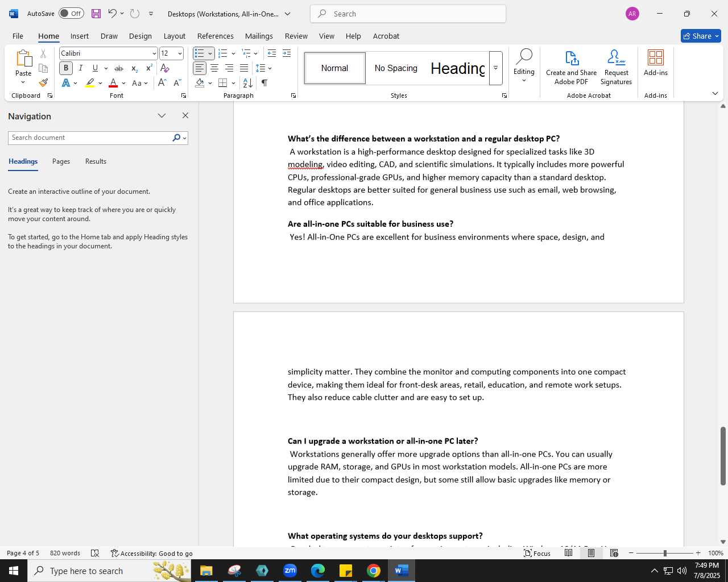Expand the Styles gallery

click(x=495, y=68)
